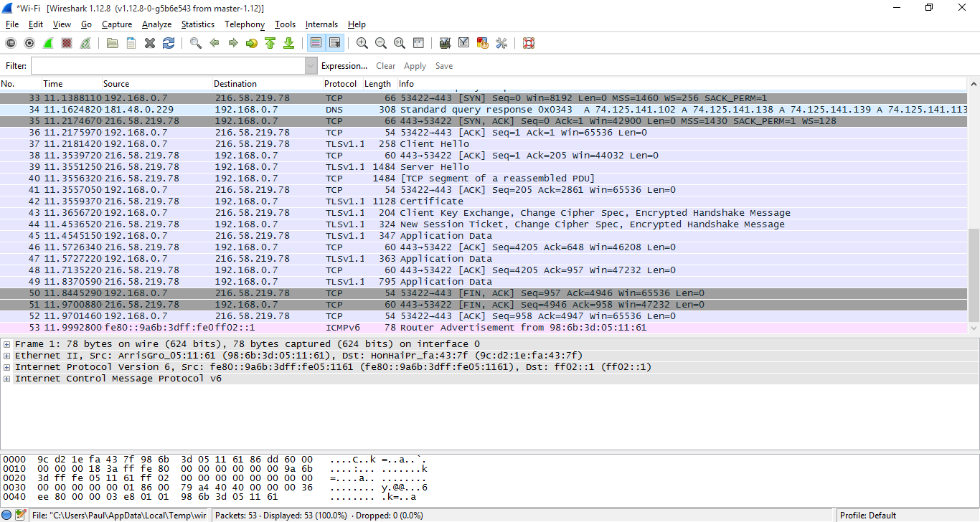The image size is (980, 522).
Task: Reload the capture file
Action: (x=169, y=43)
